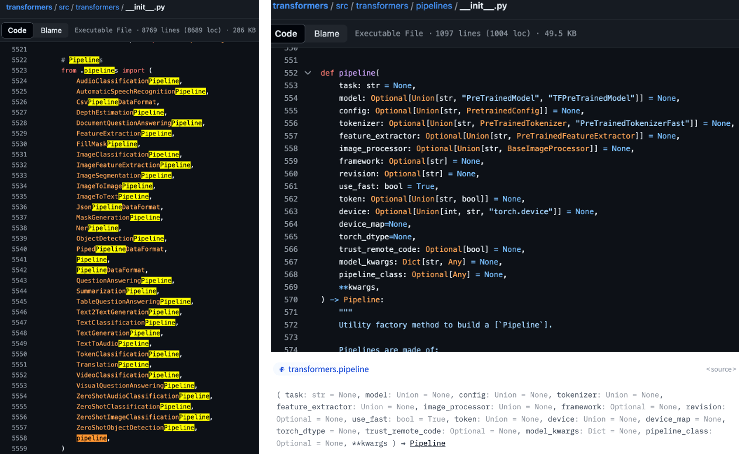Screen dimensions: 739x454
Task: Click the TextGenerationPipeline import line
Action: click(x=119, y=333)
